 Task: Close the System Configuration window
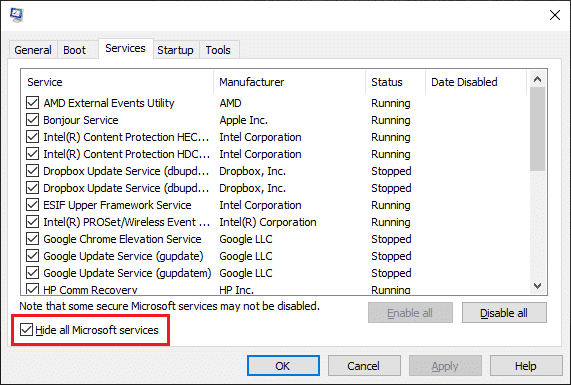pyautogui.click(x=555, y=15)
